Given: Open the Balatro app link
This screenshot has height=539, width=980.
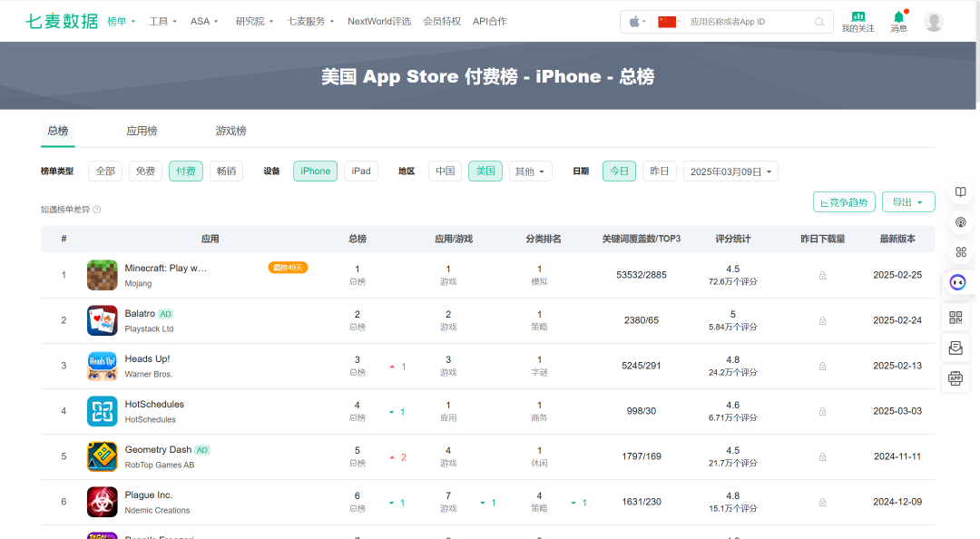Looking at the screenshot, I should pyautogui.click(x=140, y=313).
